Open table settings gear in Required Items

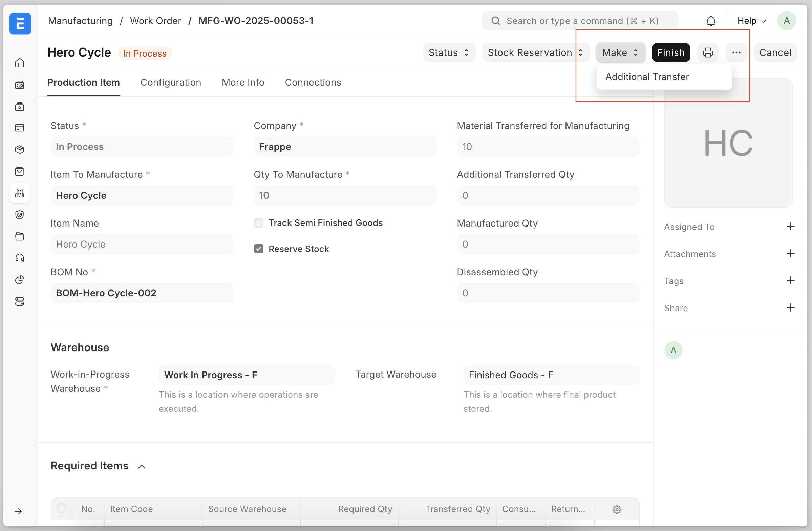pyautogui.click(x=617, y=509)
